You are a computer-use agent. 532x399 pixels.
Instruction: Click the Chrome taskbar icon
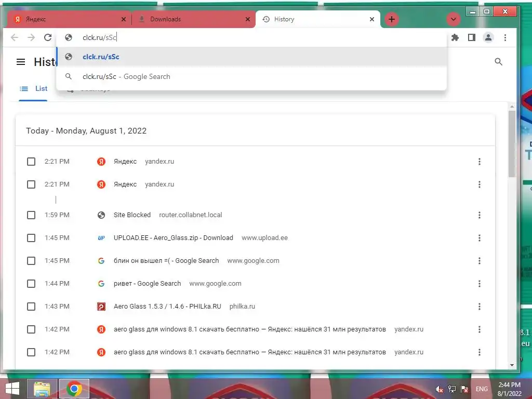tap(74, 389)
